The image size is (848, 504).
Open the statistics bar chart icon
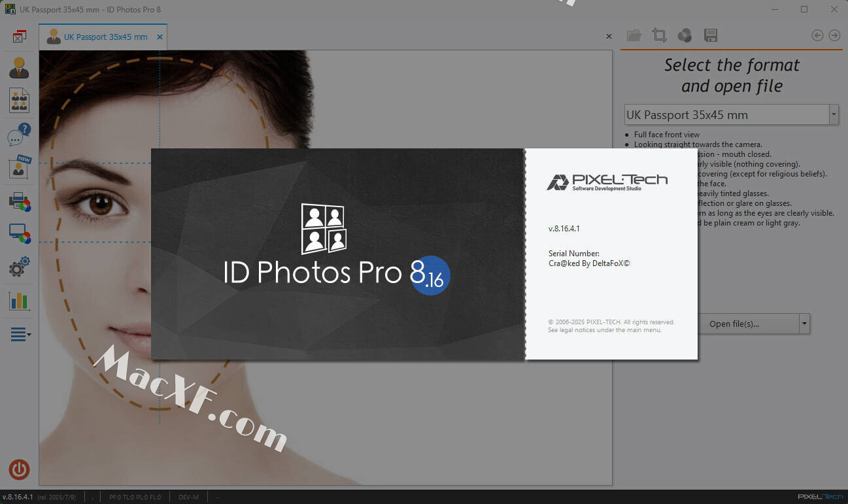click(19, 300)
